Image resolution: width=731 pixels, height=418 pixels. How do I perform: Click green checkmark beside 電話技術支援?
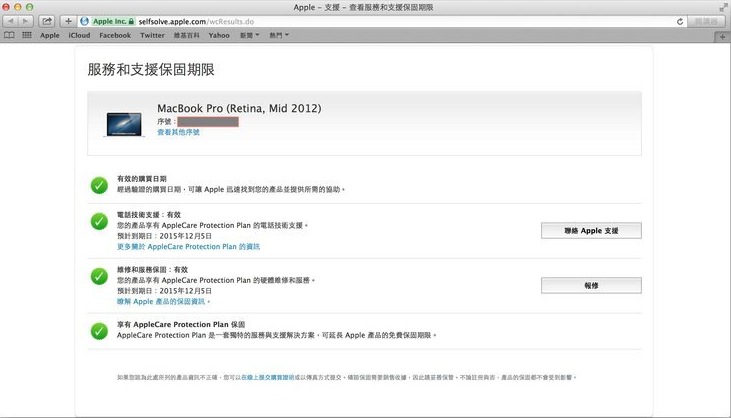point(99,221)
